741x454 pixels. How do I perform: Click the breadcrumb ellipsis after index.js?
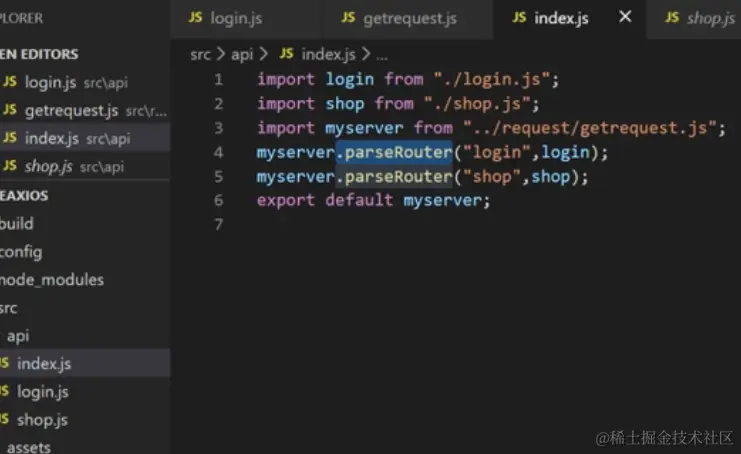pyautogui.click(x=382, y=56)
